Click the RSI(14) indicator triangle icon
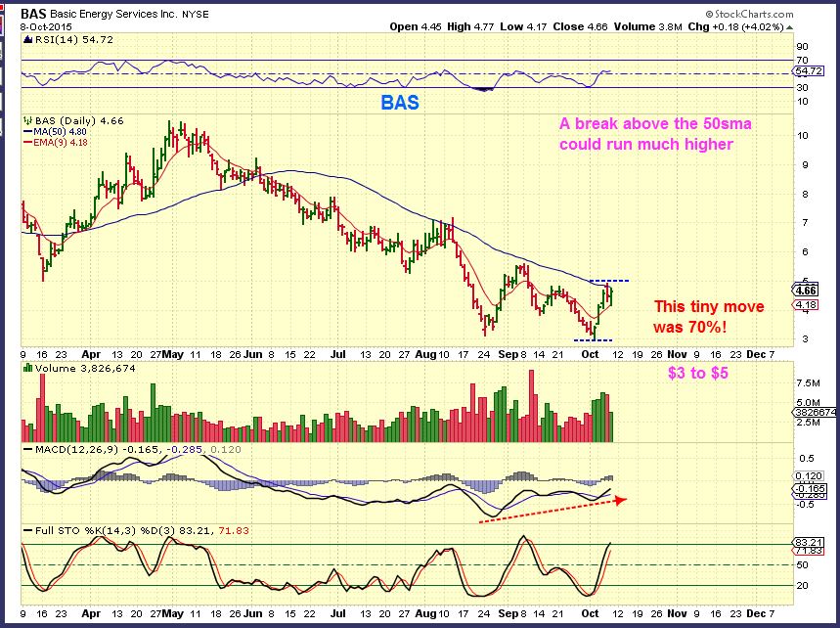This screenshot has width=840, height=628. (x=27, y=40)
